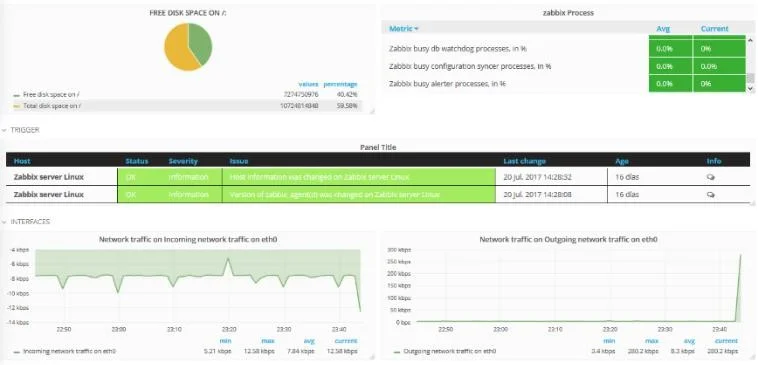The image size is (758, 365).
Task: Click the spike in the outgoing traffic graph
Action: tap(740, 256)
